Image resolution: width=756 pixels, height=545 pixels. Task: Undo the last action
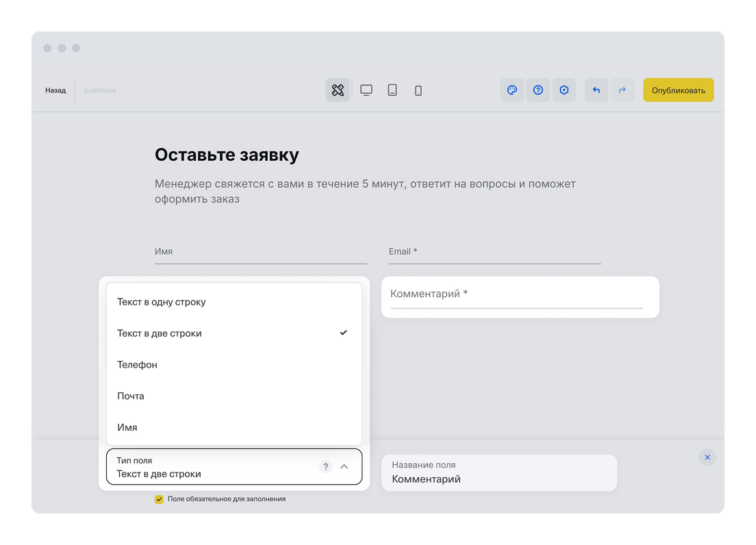tap(596, 90)
